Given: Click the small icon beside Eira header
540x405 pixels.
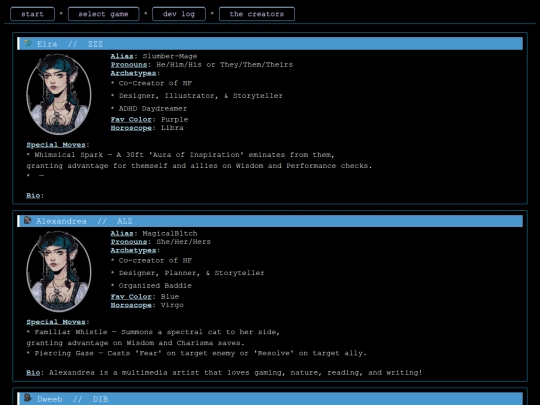Looking at the screenshot, I should (28, 43).
